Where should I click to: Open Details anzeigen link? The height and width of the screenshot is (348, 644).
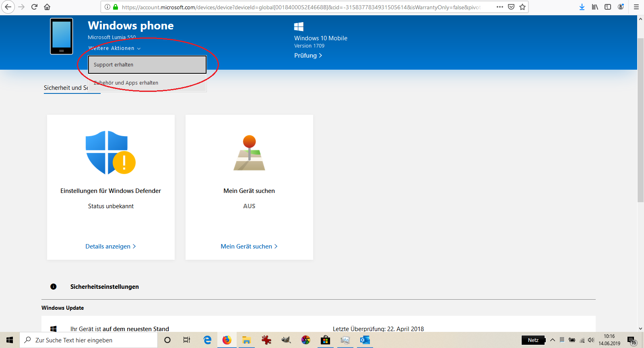[x=111, y=246]
